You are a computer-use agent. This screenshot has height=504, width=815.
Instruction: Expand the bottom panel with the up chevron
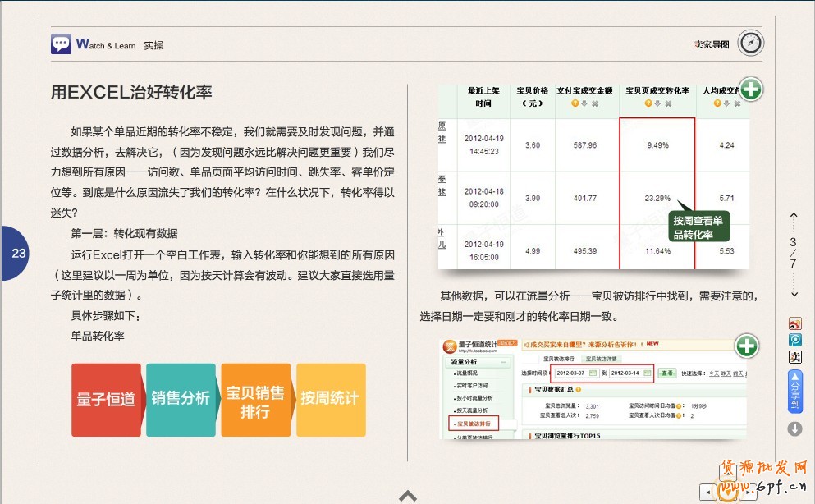pyautogui.click(x=408, y=495)
